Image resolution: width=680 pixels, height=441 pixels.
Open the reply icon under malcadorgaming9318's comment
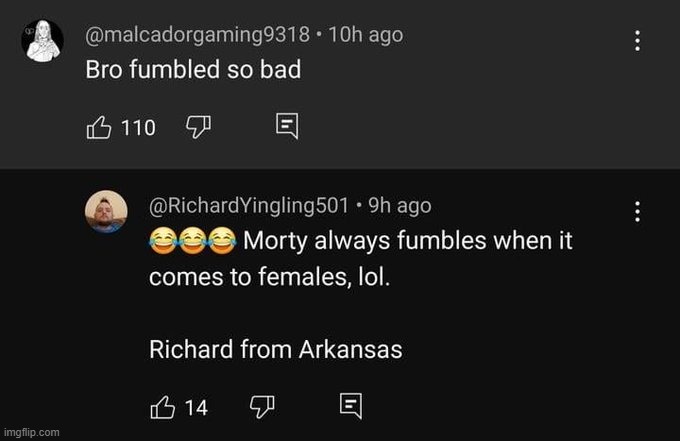coord(286,127)
